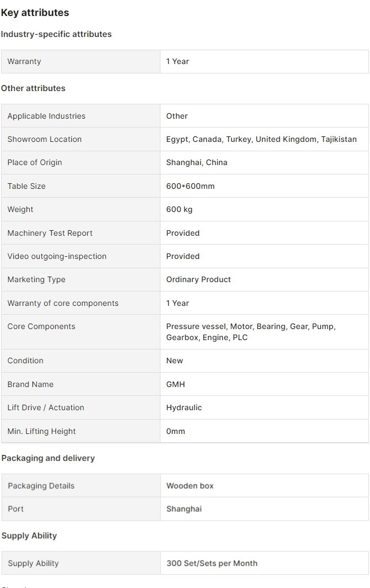Screen dimensions: 370x588
Task: Click the Shanghai, China origin value
Action: 197,162
